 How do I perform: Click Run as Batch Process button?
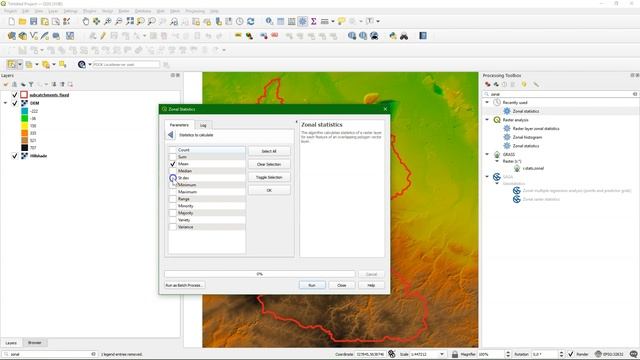point(184,285)
